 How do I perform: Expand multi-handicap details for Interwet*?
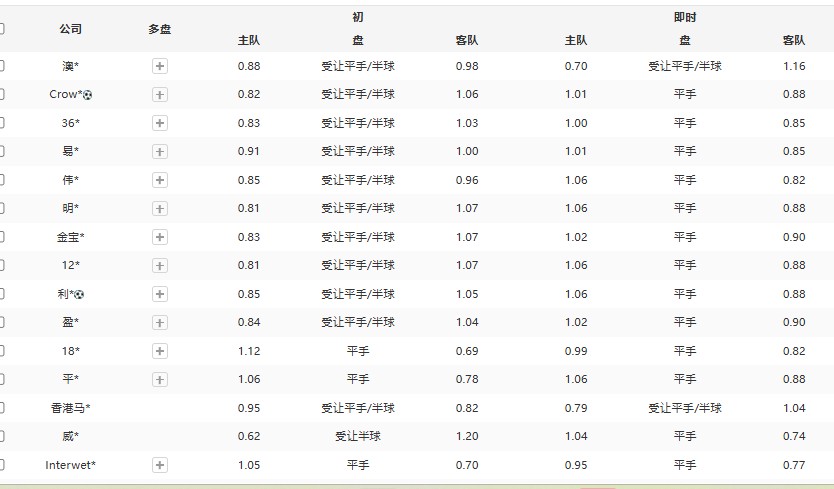coord(160,465)
